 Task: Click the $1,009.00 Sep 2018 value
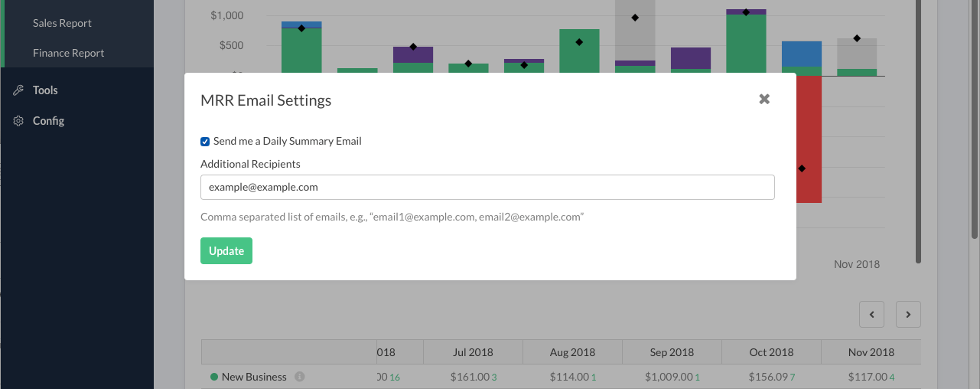(668, 377)
